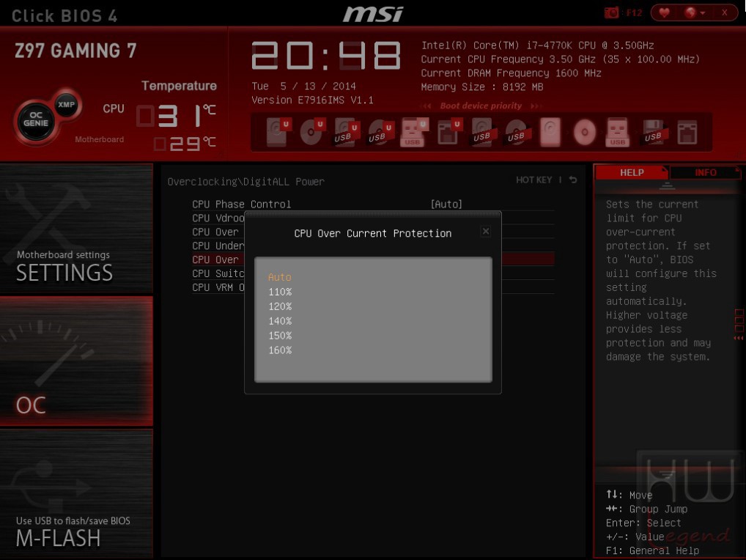Image resolution: width=746 pixels, height=560 pixels.
Task: Select the UEFI CD/DVD boot device icon
Action: click(311, 132)
